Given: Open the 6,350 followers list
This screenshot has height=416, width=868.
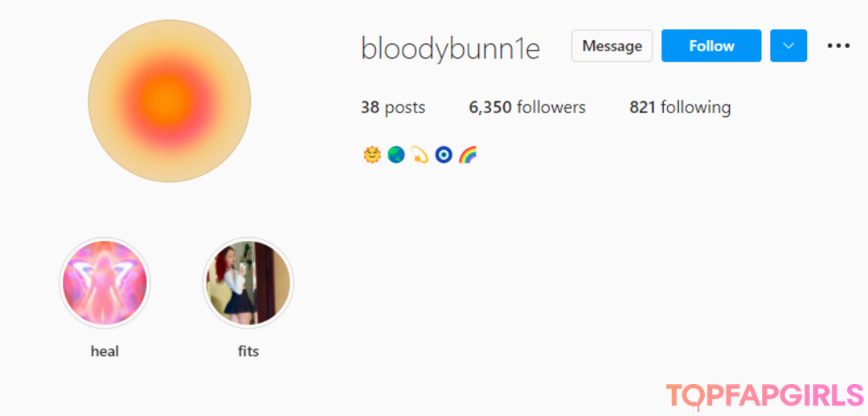Looking at the screenshot, I should click(527, 107).
